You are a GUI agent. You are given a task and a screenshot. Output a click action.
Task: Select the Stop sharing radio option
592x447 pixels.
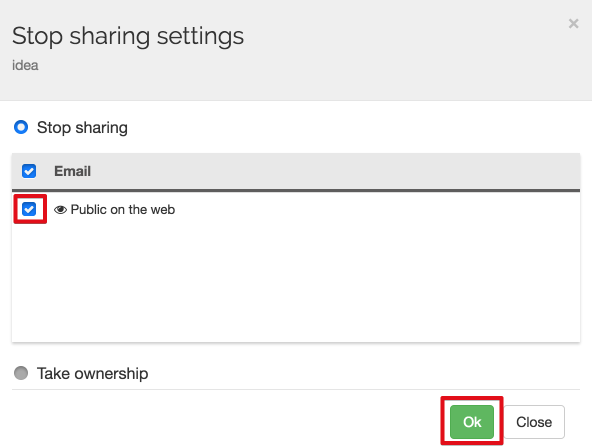[x=21, y=127]
